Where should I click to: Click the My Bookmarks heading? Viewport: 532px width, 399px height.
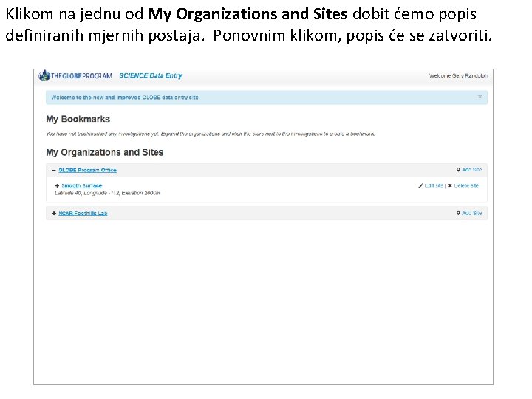(78, 119)
